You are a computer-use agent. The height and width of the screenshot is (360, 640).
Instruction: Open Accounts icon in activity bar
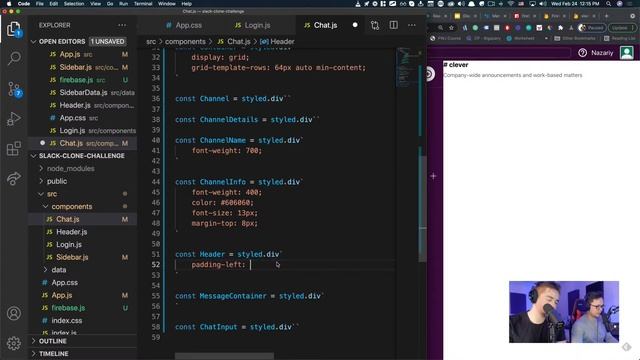14,313
